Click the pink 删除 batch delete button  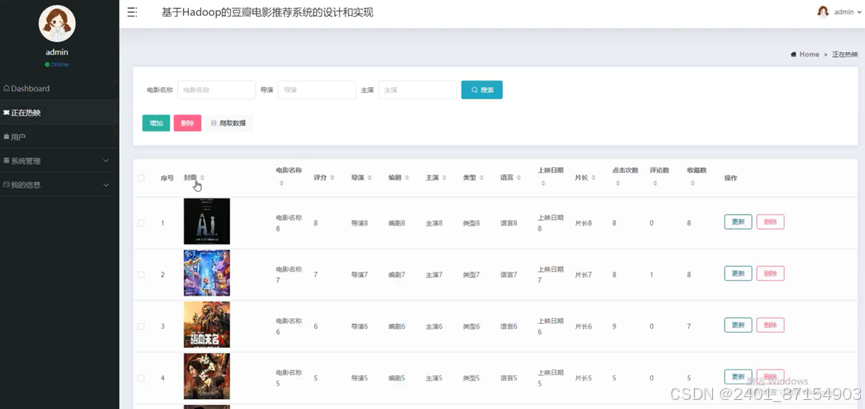188,123
